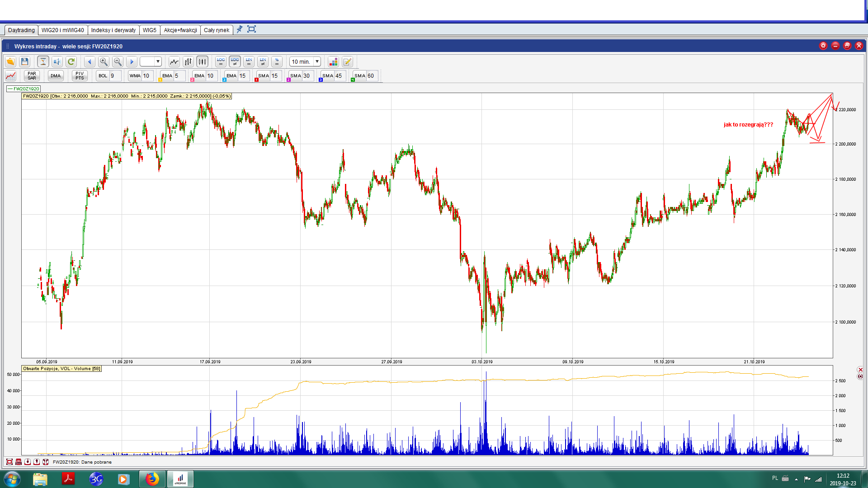Screen dimensions: 868x488
Task: Zoom out the chart with magnifier minus
Action: (118, 61)
